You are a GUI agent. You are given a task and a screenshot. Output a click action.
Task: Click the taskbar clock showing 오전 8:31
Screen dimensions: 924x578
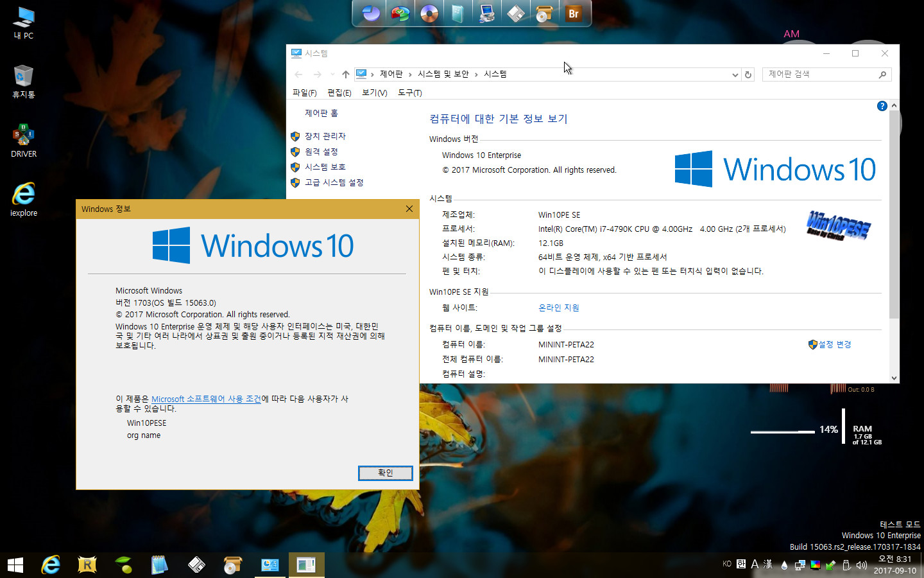click(894, 565)
